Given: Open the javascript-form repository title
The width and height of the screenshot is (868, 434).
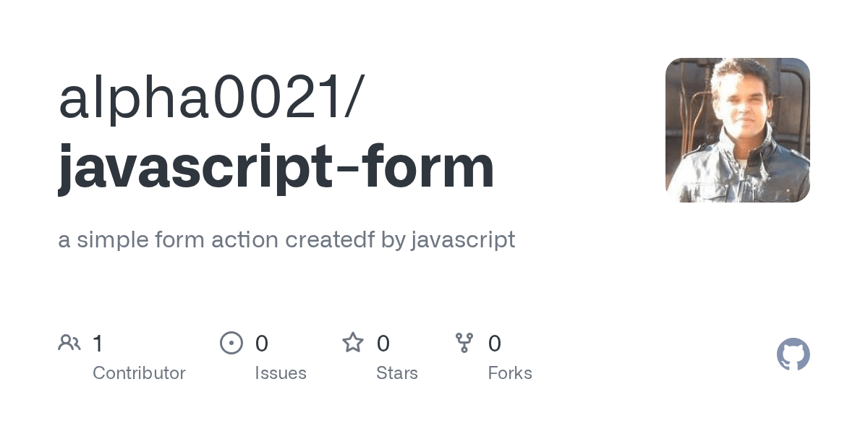Looking at the screenshot, I should [x=276, y=166].
